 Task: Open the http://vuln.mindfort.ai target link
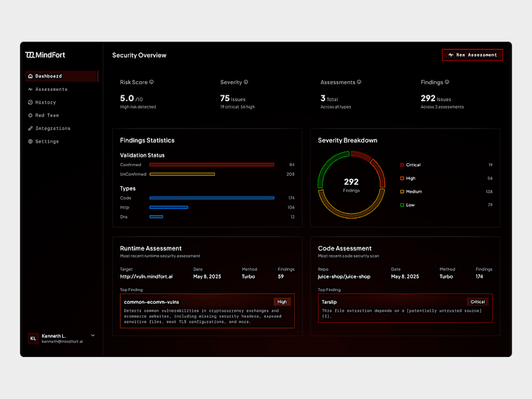146,276
